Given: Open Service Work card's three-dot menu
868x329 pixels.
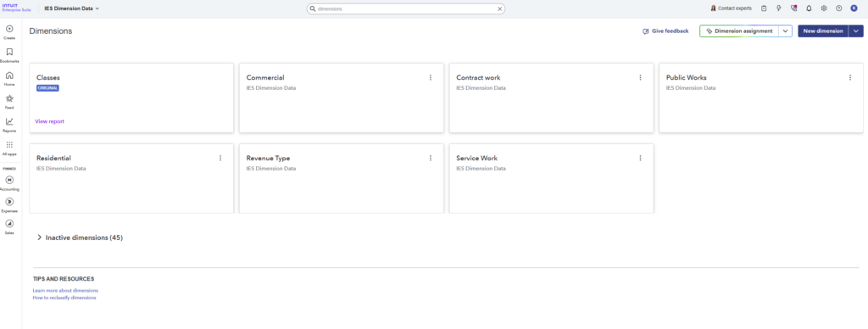Looking at the screenshot, I should (640, 158).
